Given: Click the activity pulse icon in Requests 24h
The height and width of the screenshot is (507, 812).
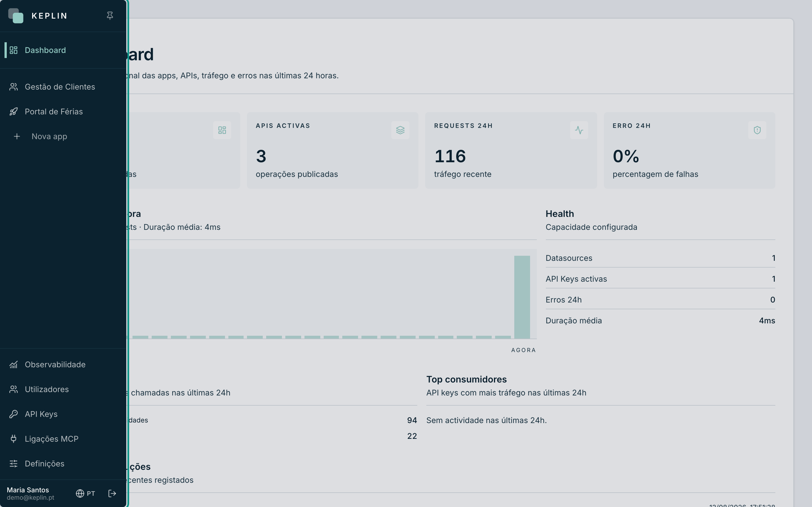Looking at the screenshot, I should point(579,130).
